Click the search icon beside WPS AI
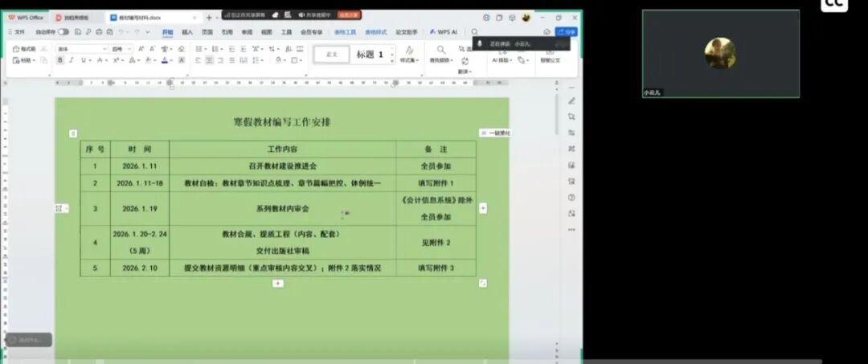868x364 pixels. pyautogui.click(x=474, y=32)
